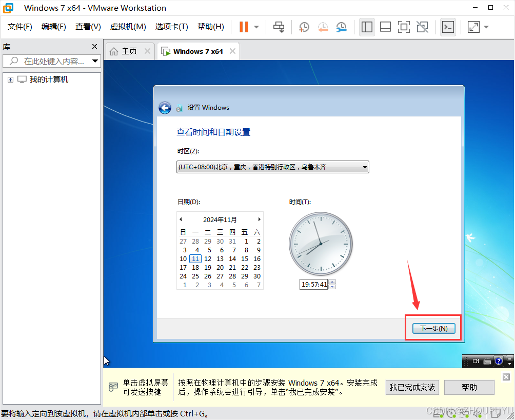This screenshot has width=515, height=420.
Task: Click the CH language bar indicator
Action: 476,361
